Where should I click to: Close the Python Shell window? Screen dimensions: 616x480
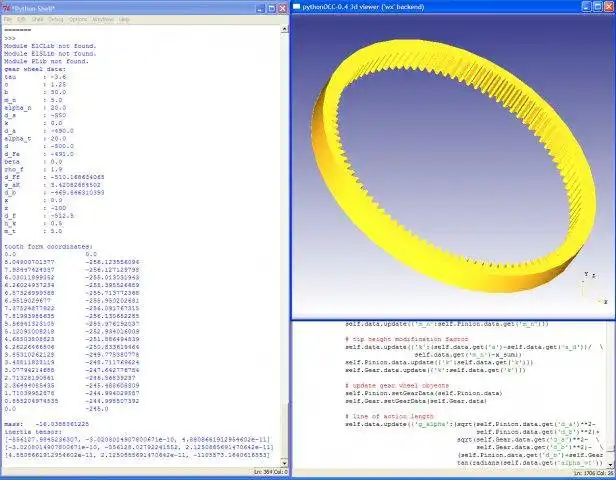pyautogui.click(x=282, y=8)
